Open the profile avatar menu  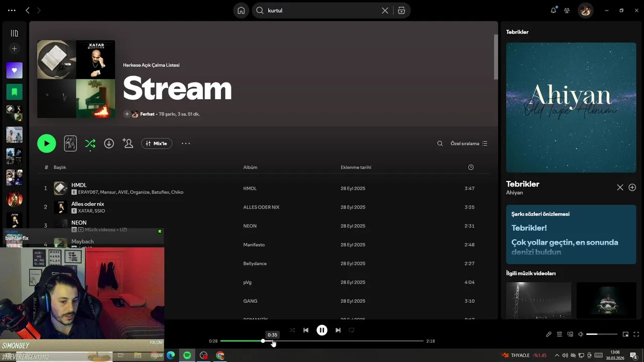(585, 10)
